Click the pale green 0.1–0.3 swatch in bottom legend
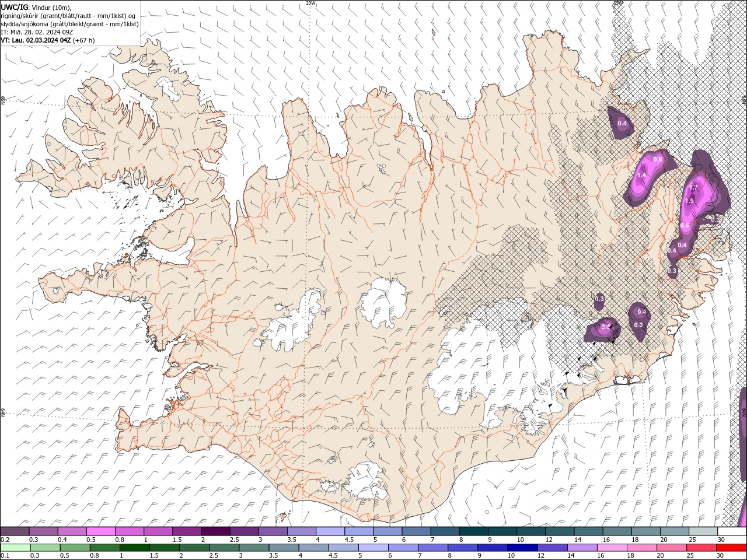The width and height of the screenshot is (747, 560). pyautogui.click(x=15, y=547)
